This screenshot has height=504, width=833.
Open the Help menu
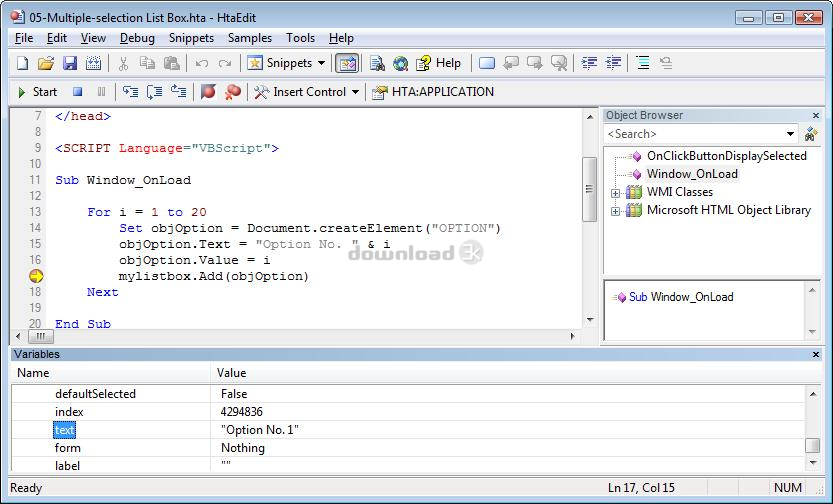point(341,38)
